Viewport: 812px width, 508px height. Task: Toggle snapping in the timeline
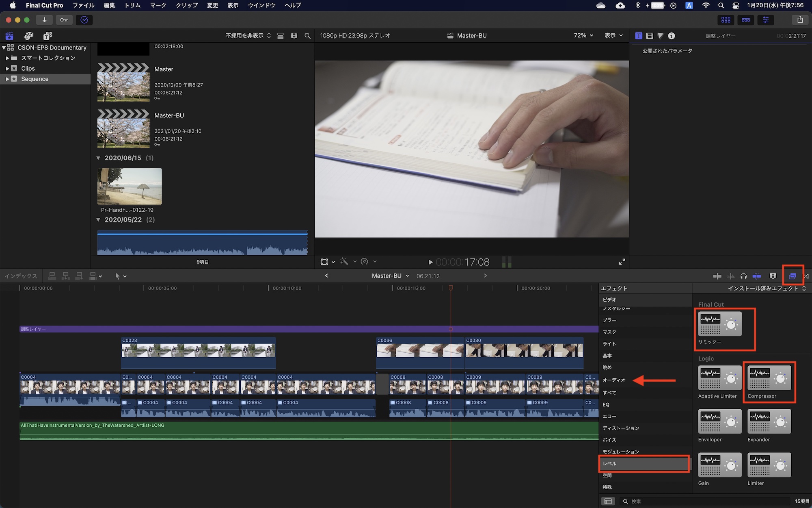pyautogui.click(x=757, y=276)
